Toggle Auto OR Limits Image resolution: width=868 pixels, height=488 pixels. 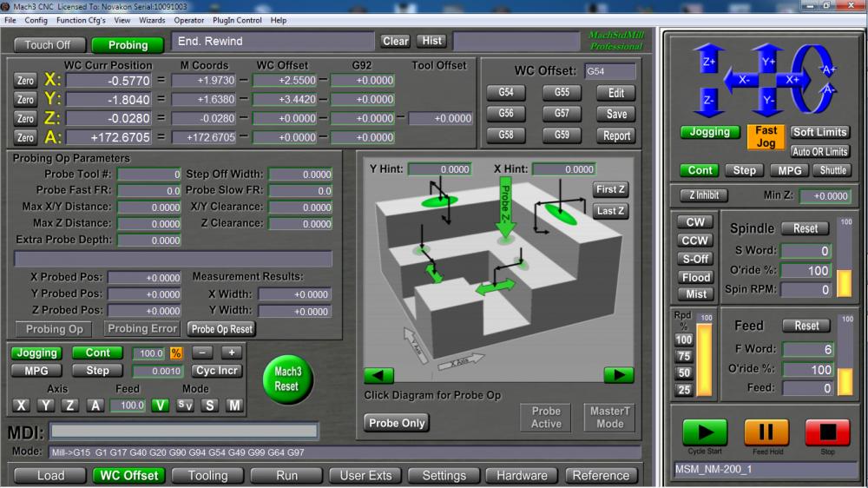(819, 151)
